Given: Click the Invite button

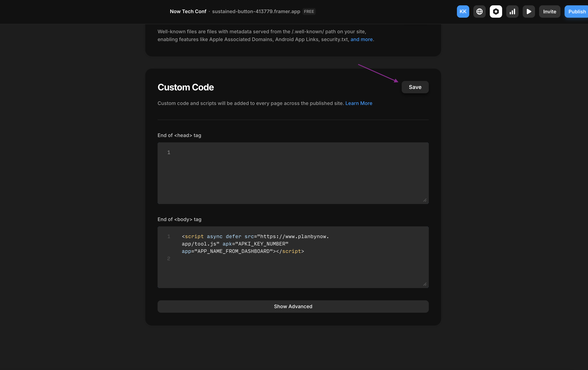Looking at the screenshot, I should (549, 12).
